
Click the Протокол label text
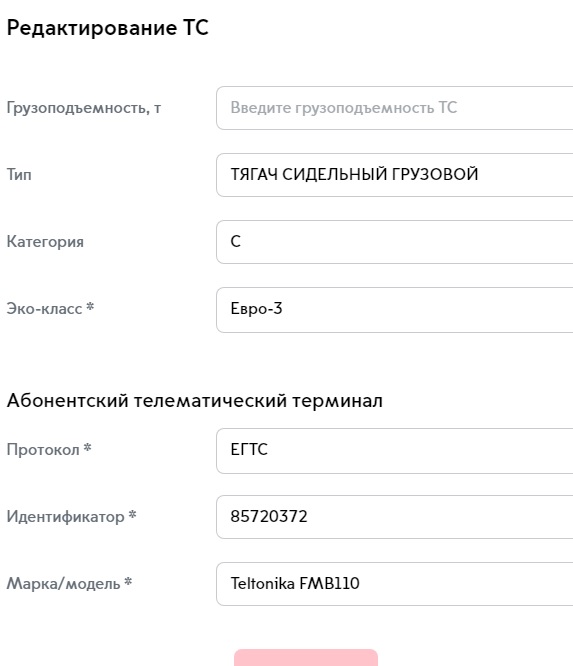43,450
